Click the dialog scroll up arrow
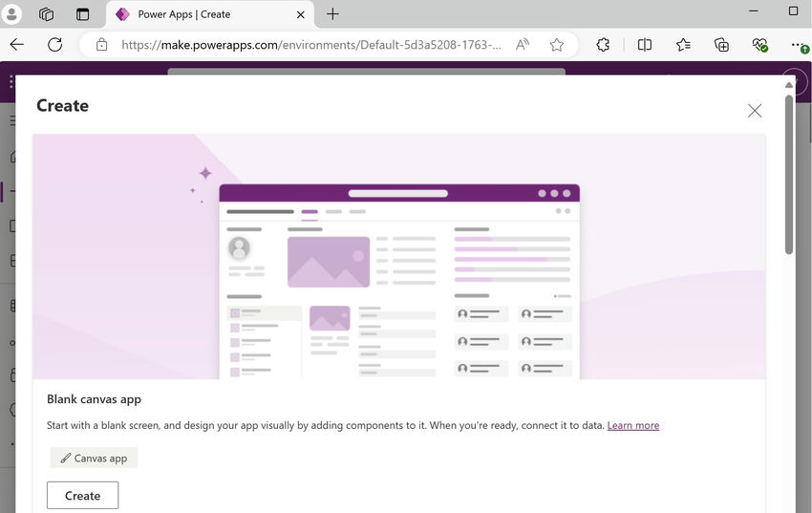The image size is (812, 513). (789, 85)
